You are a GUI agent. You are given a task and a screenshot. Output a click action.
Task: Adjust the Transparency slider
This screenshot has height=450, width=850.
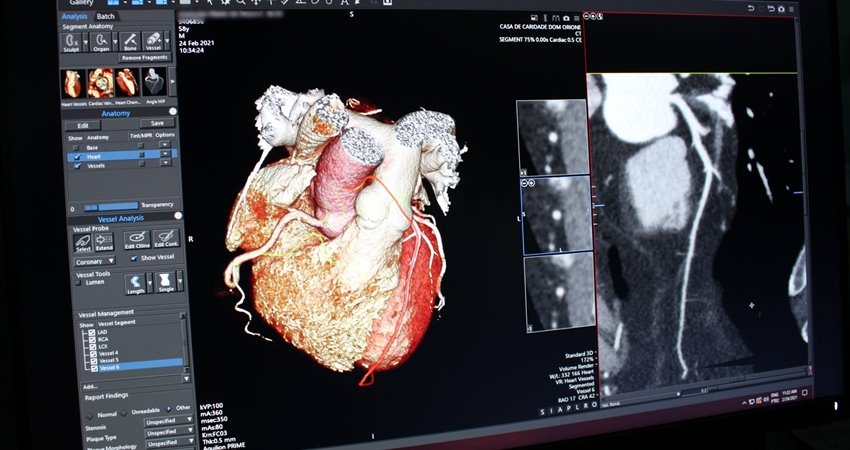111,207
